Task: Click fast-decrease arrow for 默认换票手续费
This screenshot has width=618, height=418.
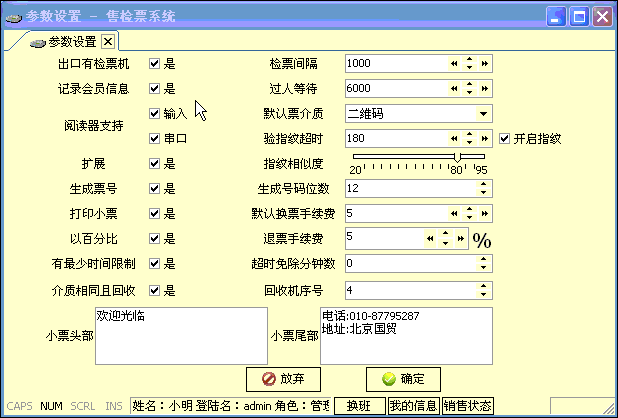Action: 453,213
